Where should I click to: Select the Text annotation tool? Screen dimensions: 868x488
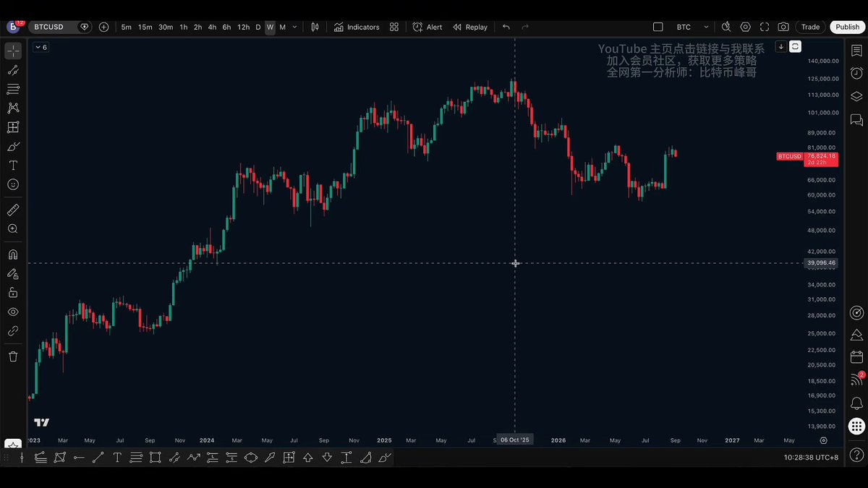pyautogui.click(x=13, y=166)
